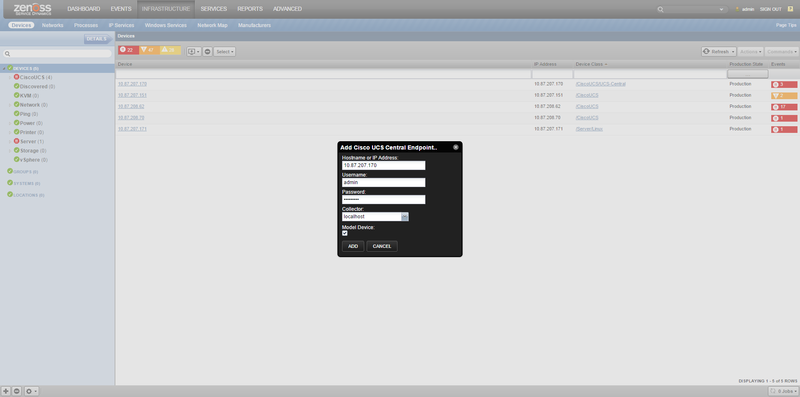The image size is (800, 397).
Task: Open the EVENTS menu
Action: point(121,9)
